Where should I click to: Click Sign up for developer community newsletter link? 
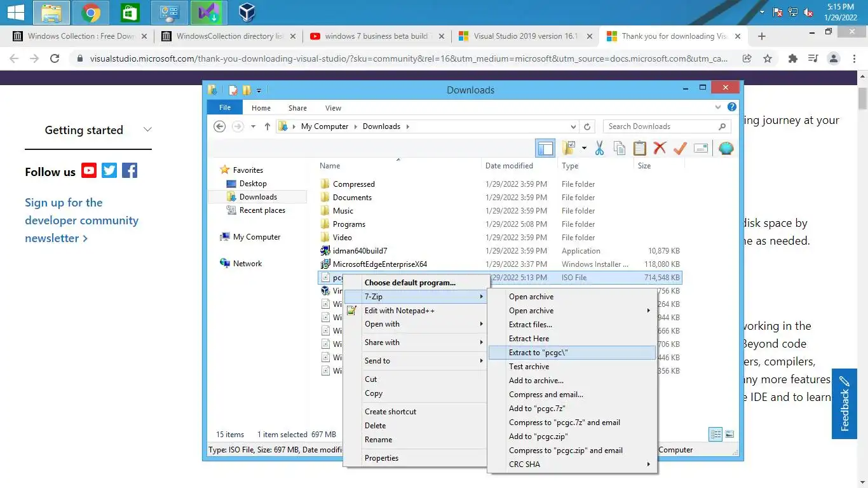(81, 220)
